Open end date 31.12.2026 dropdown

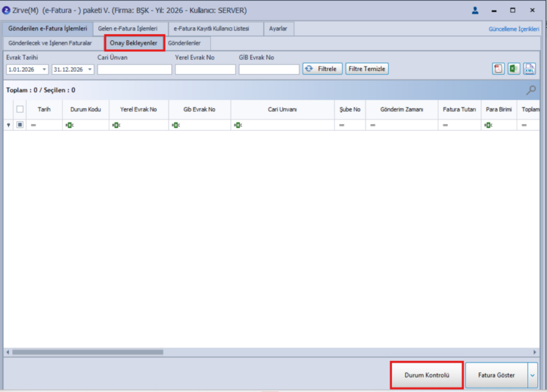[x=90, y=69]
